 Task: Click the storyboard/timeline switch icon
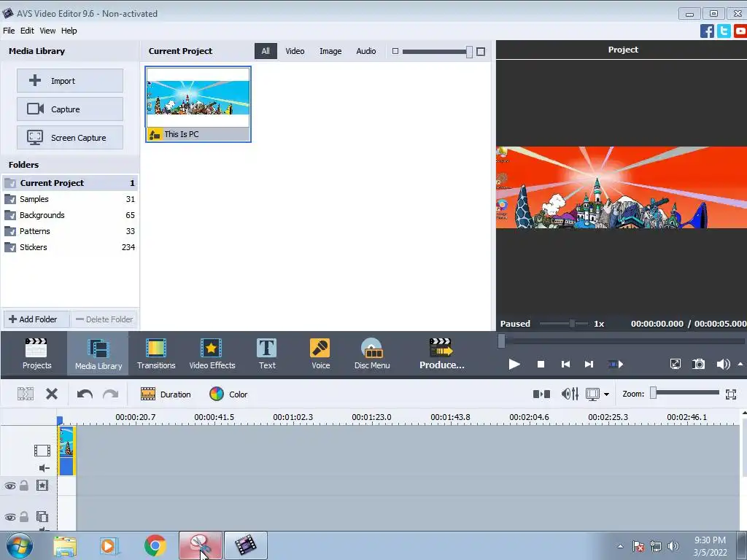point(541,394)
